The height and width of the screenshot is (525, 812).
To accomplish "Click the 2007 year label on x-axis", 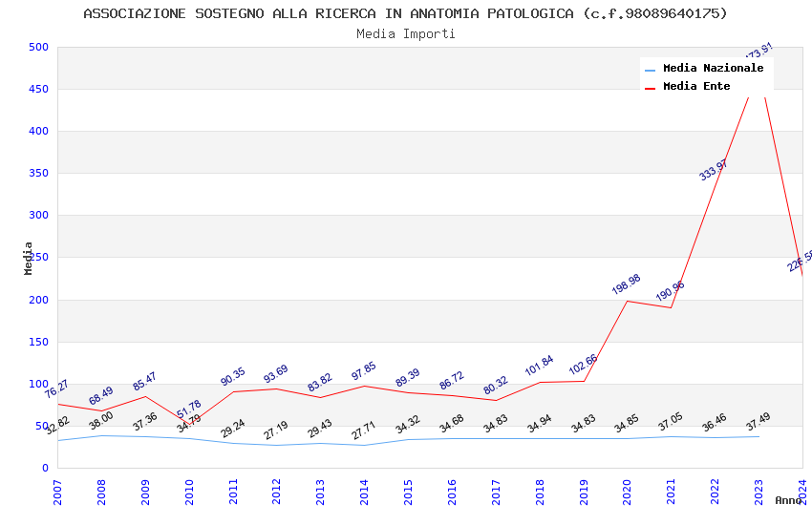I will pos(57,492).
